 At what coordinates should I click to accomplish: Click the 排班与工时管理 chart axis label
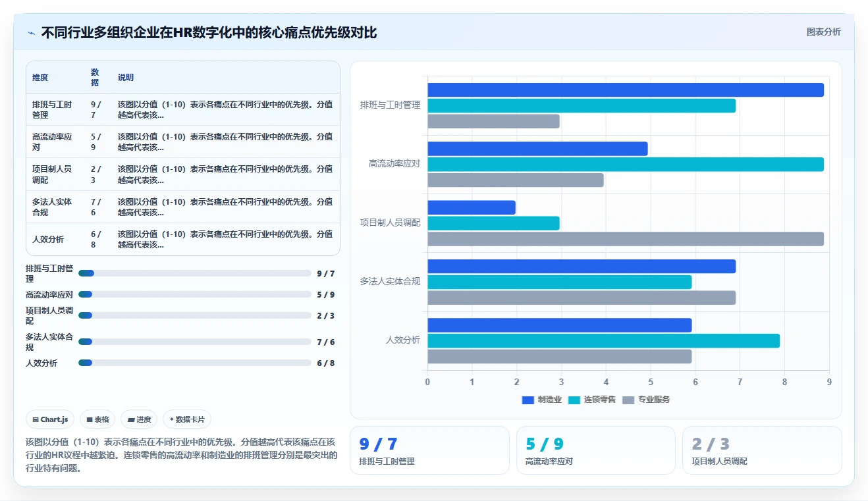(x=390, y=105)
